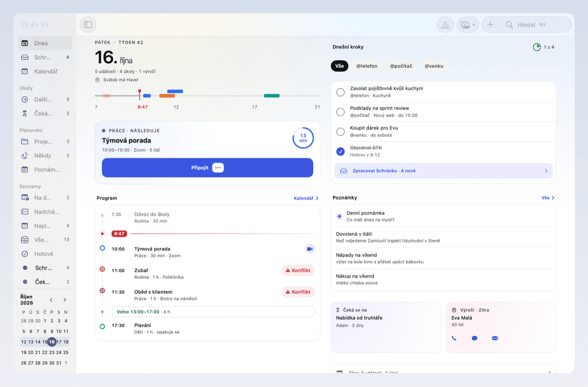Open the Kalendář link in Program

pyautogui.click(x=306, y=198)
